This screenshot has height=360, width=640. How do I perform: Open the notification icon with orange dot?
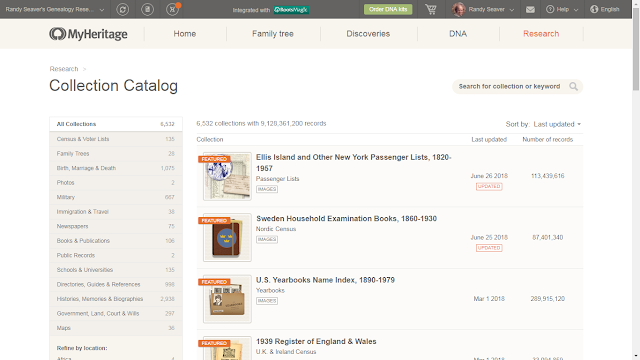pos(173,9)
